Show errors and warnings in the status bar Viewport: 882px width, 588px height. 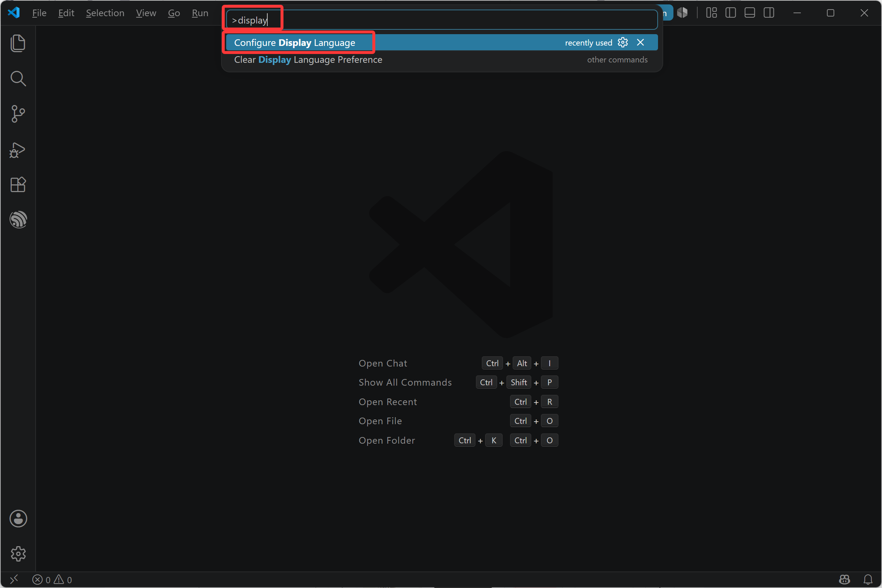point(52,580)
